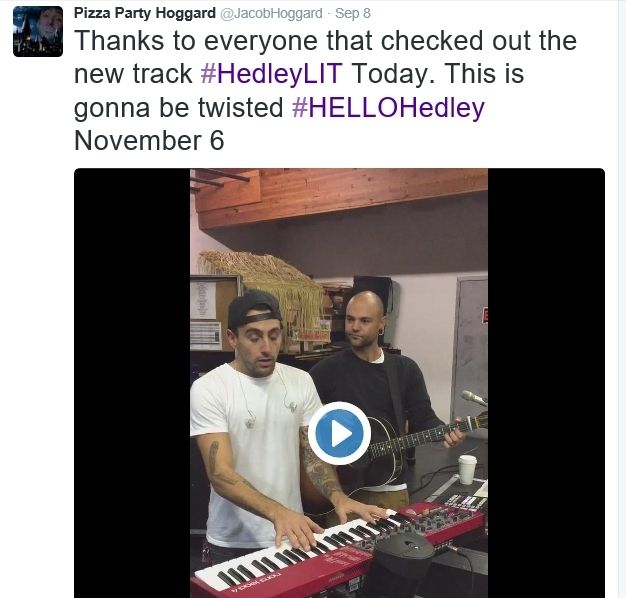Screen dimensions: 626x598
Task: Open the Sep 8 tweet timestamp
Action: coord(353,13)
